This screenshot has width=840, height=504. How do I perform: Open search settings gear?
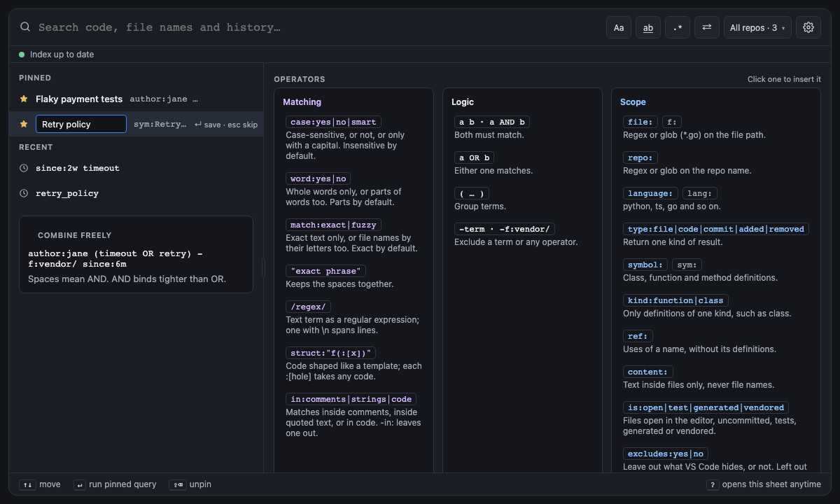click(x=808, y=27)
